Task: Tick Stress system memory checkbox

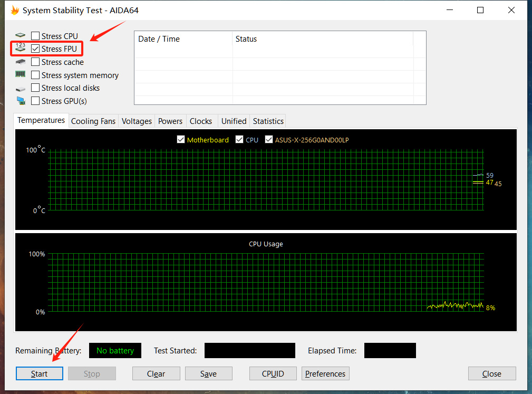Action: point(35,75)
